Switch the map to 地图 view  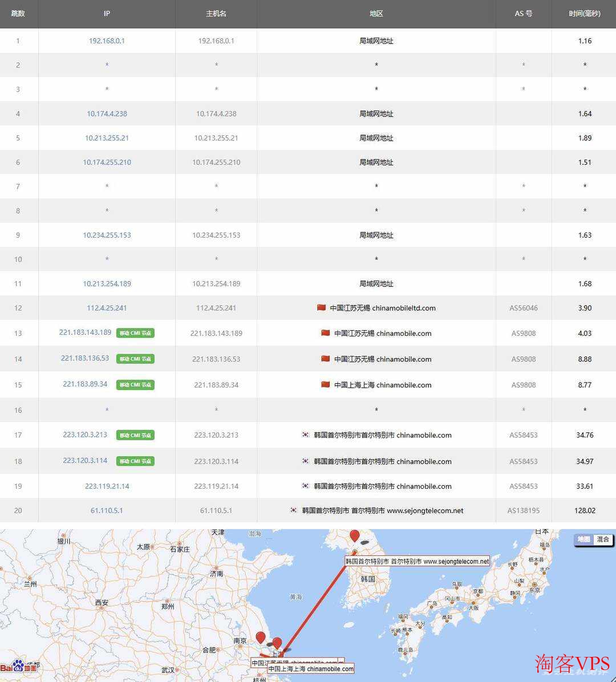click(583, 539)
